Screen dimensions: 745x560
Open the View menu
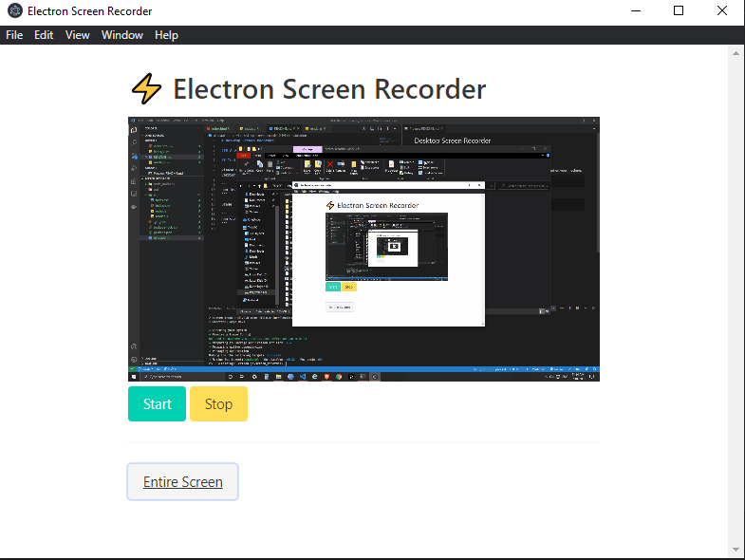click(78, 35)
